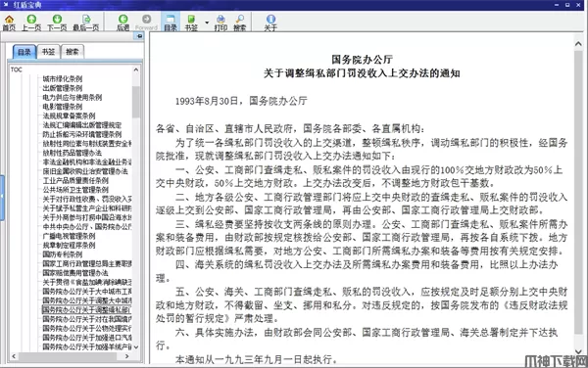Select highlighted 国务院办公厅关于调整缉私部门 entry
Screen dimensions: 588x368
point(86,309)
